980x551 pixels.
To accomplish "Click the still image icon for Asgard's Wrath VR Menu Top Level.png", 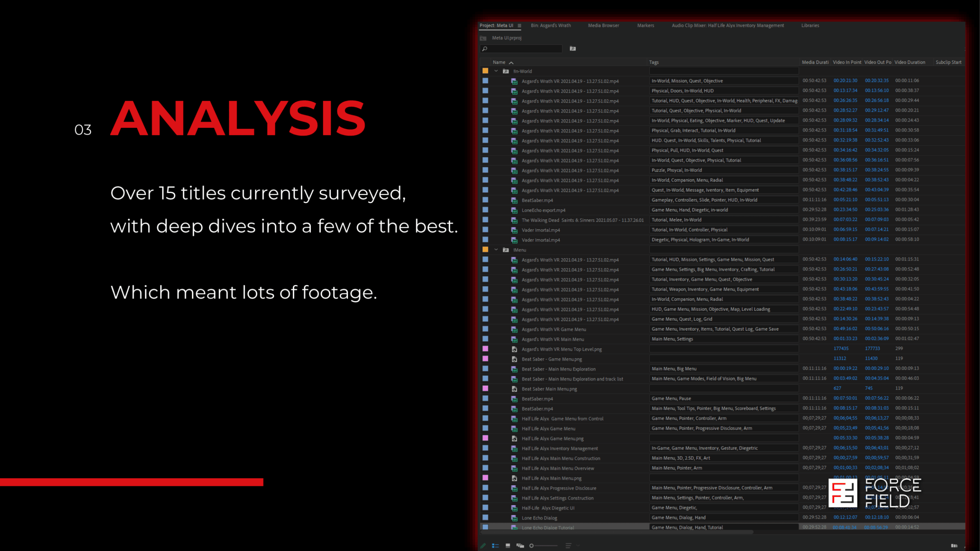I will pyautogui.click(x=514, y=349).
